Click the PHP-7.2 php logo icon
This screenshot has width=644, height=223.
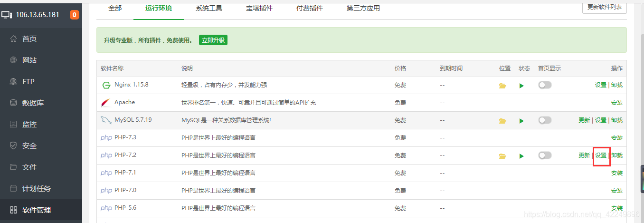click(x=106, y=155)
